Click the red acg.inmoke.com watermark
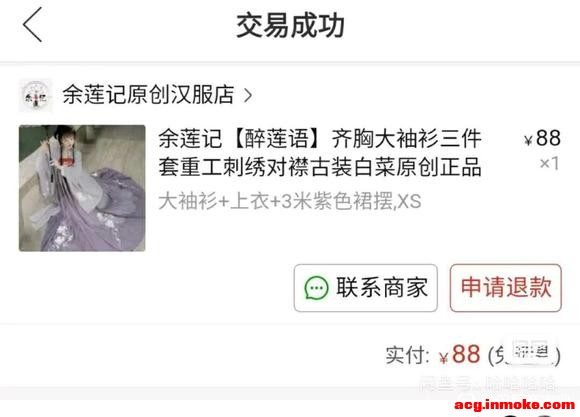The image size is (580, 417). pyautogui.click(x=515, y=404)
